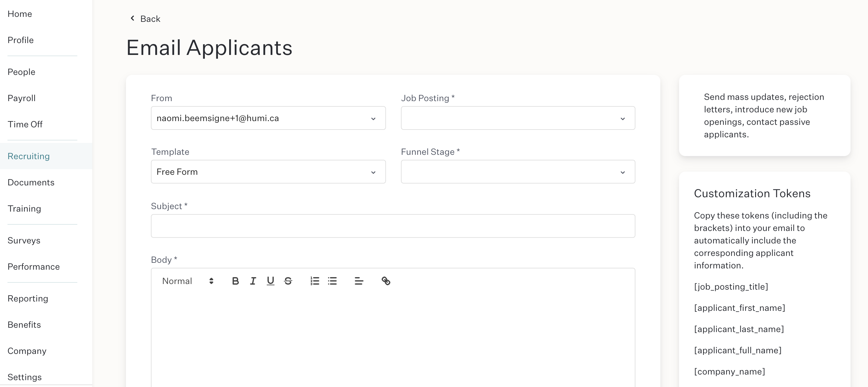Click the Email Applicants page title
Viewport: 868px width, 387px height.
209,47
